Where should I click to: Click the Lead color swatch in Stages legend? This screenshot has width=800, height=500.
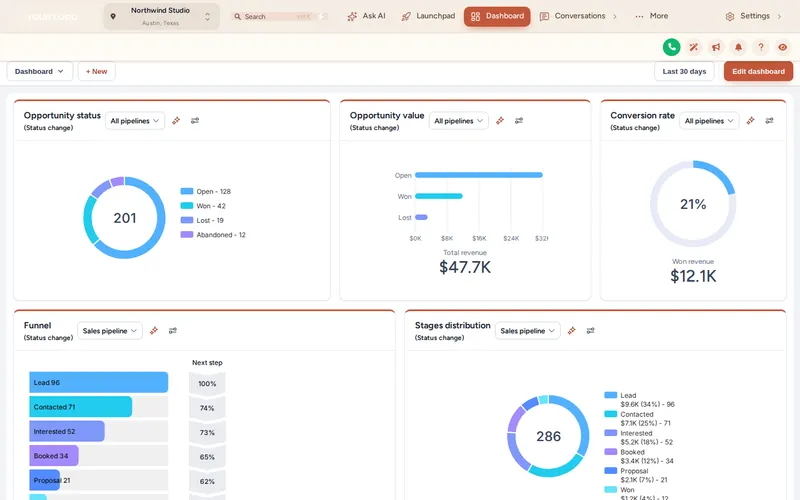[611, 395]
